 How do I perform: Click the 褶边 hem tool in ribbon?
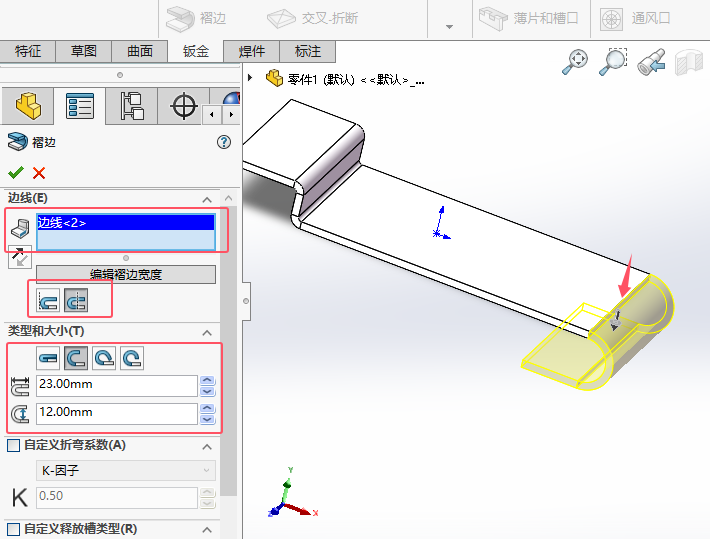196,19
